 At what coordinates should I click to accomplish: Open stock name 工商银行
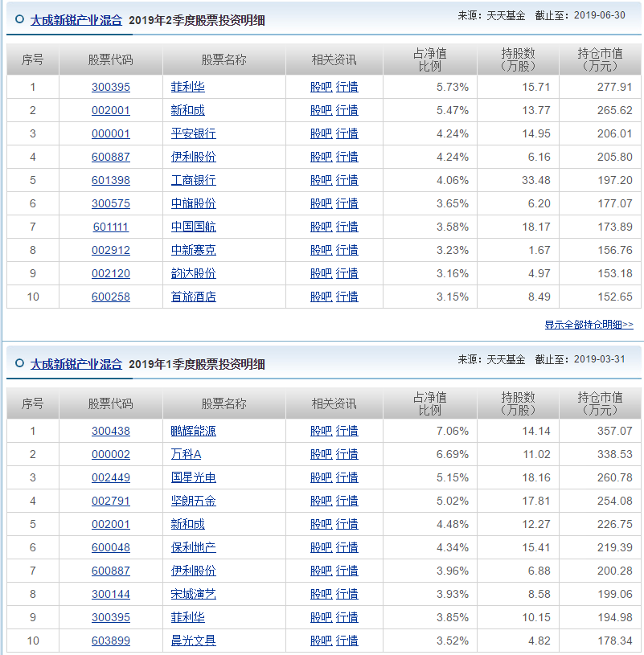pyautogui.click(x=194, y=181)
